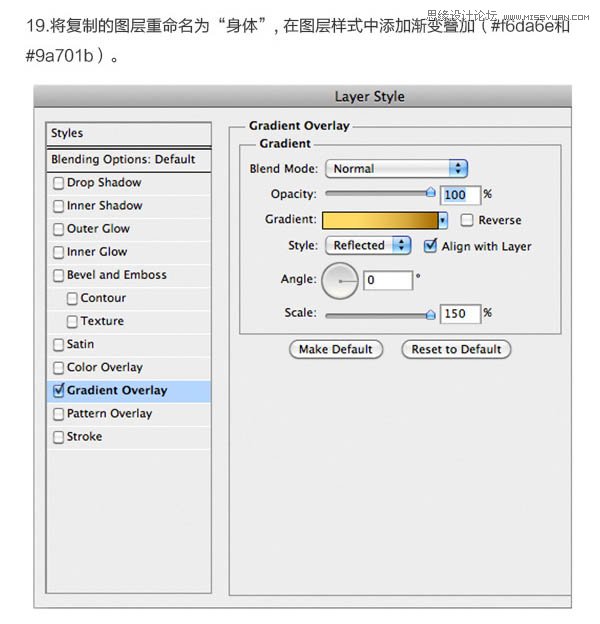Uncheck Align with Layer
600x624 pixels.
(431, 246)
